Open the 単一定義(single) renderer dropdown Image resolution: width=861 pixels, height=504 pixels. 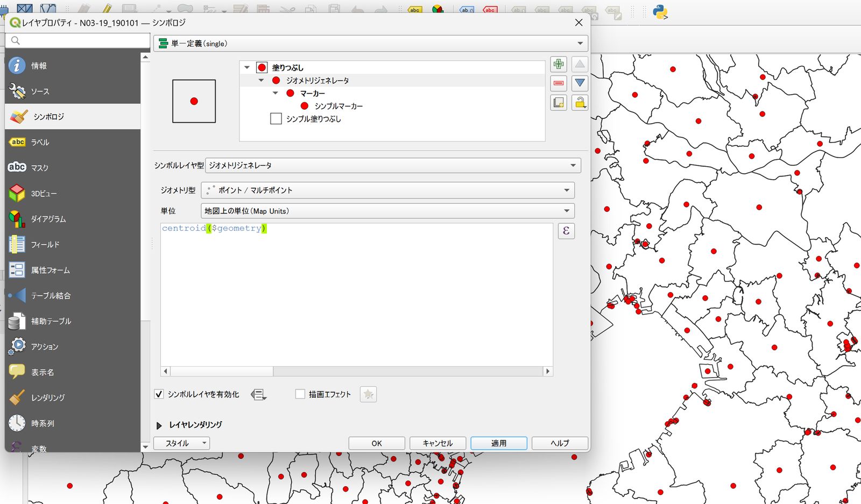tap(371, 44)
